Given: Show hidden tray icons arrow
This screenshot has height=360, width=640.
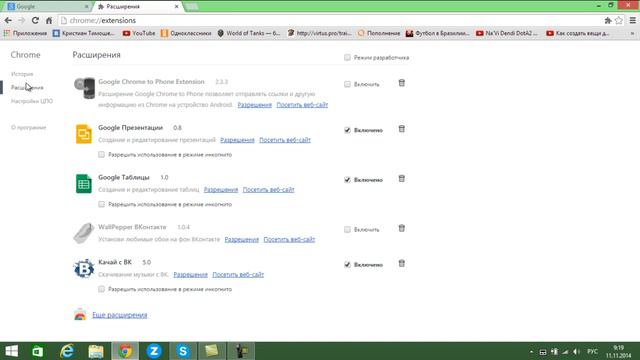Looking at the screenshot, I should pos(531,351).
